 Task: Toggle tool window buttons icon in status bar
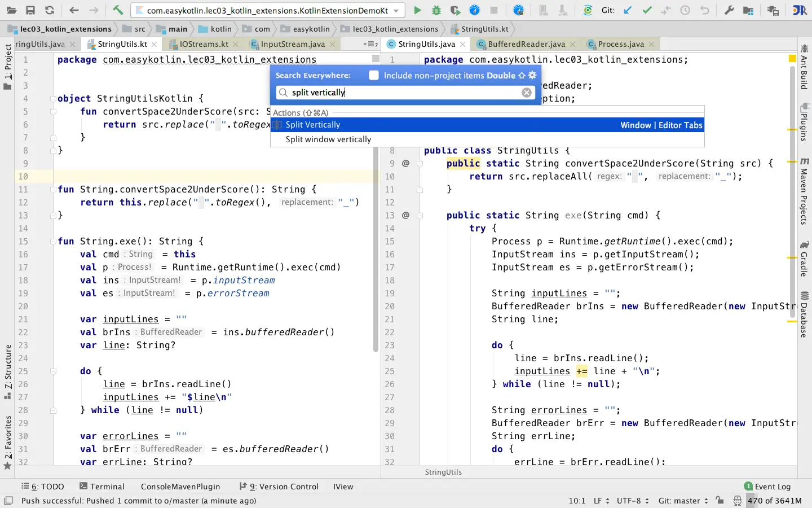click(8, 501)
